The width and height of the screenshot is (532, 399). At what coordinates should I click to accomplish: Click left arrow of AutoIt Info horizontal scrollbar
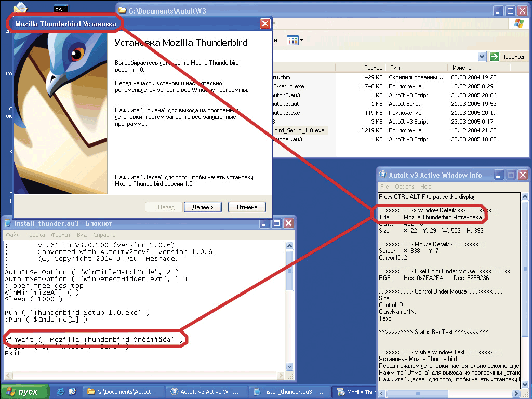click(x=382, y=393)
